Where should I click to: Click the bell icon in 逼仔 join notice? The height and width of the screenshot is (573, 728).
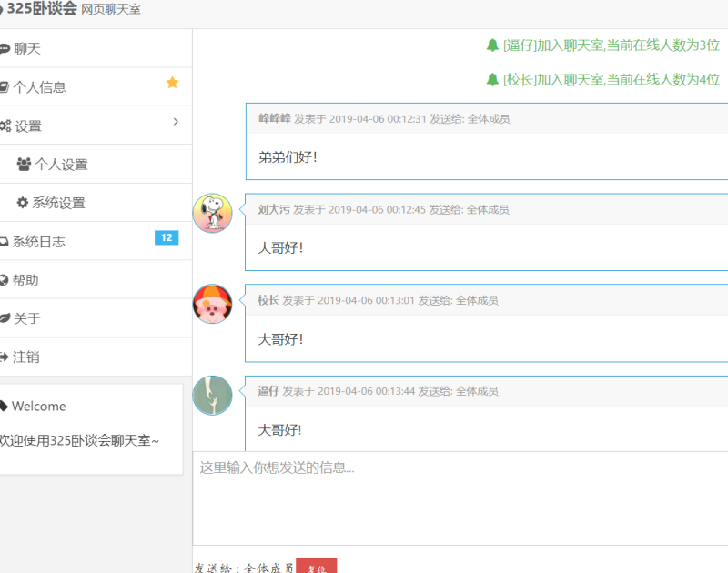(x=492, y=45)
